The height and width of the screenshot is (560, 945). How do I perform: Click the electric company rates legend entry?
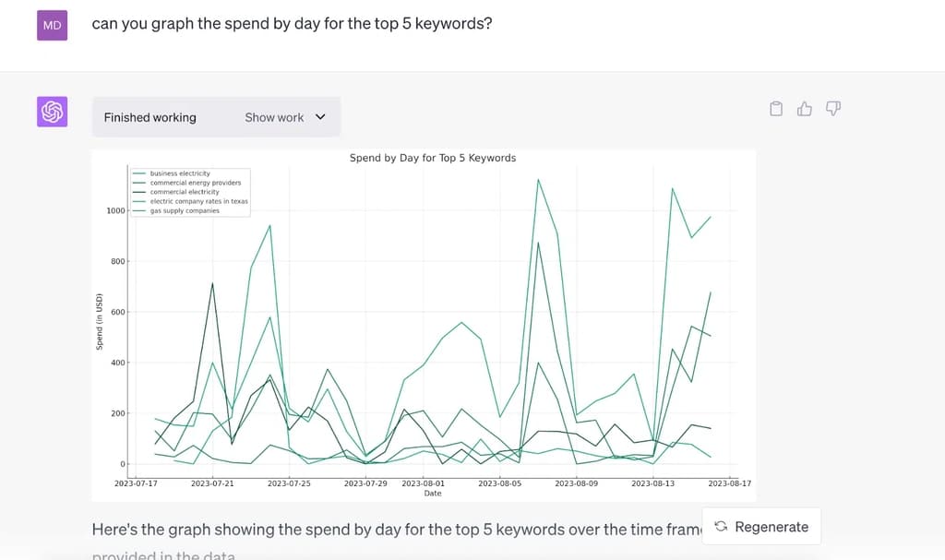196,200
